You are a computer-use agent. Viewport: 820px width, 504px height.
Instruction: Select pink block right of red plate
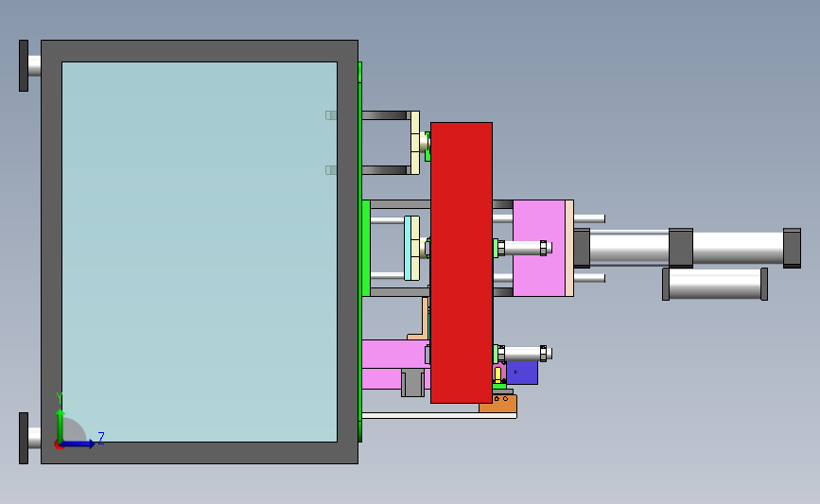click(x=539, y=248)
